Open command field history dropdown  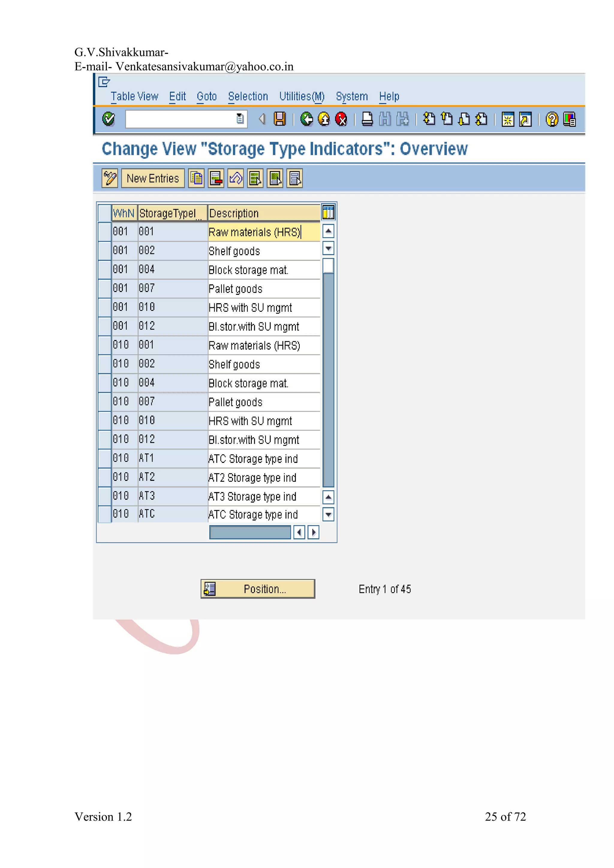tap(240, 119)
